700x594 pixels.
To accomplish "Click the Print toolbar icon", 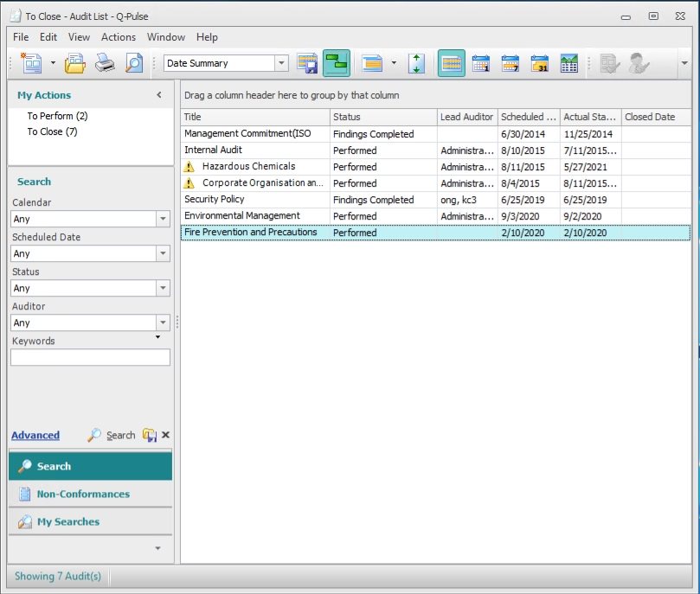I will pyautogui.click(x=105, y=63).
